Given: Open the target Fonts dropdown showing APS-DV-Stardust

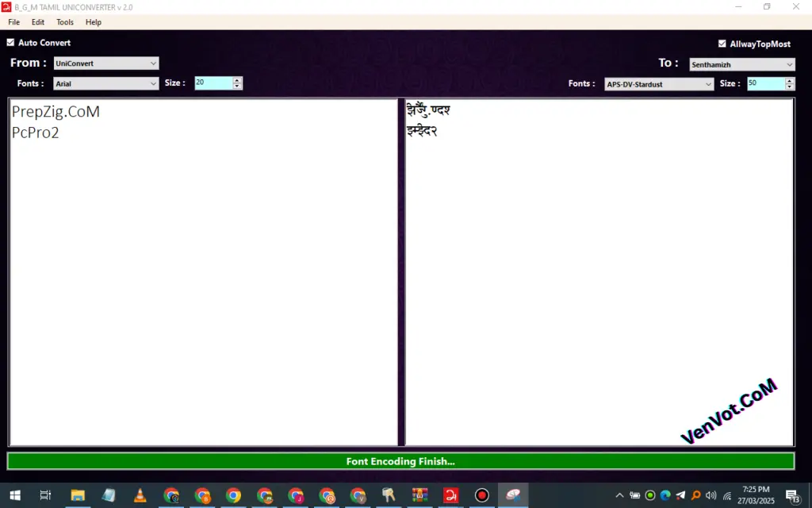Looking at the screenshot, I should (x=659, y=84).
